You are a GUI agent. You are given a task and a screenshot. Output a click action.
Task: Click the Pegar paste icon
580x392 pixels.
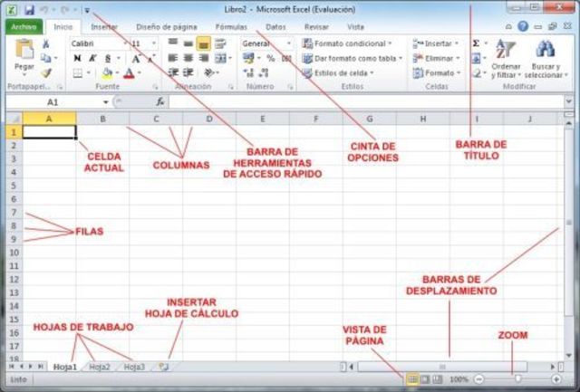click(24, 50)
